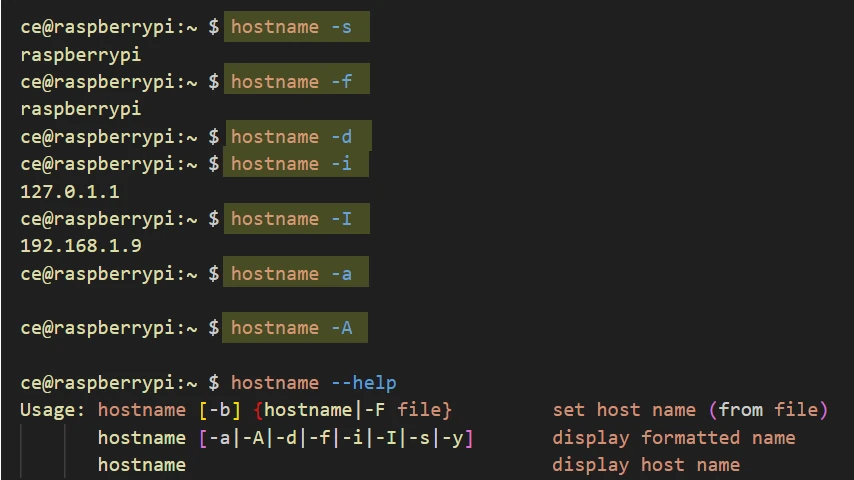
Task: Click the 'hostname --help' command text
Action: point(313,383)
